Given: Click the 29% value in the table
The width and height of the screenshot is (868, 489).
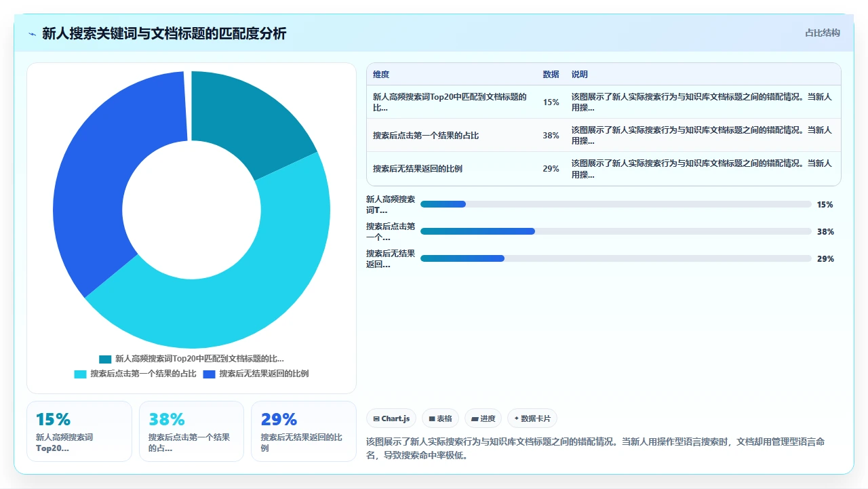Looking at the screenshot, I should click(551, 169).
